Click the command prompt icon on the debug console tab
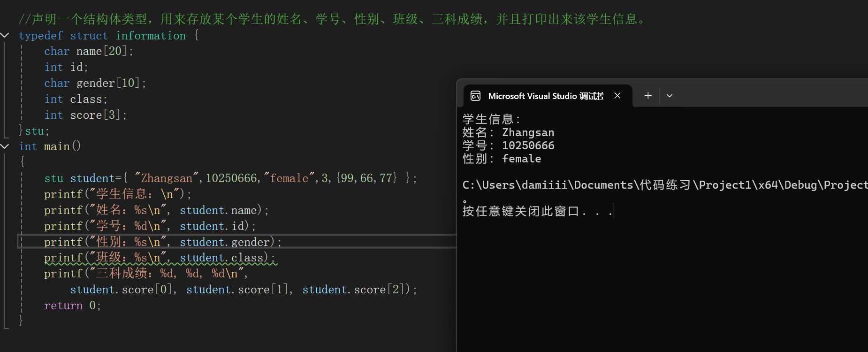The height and width of the screenshot is (352, 868). pyautogui.click(x=475, y=95)
